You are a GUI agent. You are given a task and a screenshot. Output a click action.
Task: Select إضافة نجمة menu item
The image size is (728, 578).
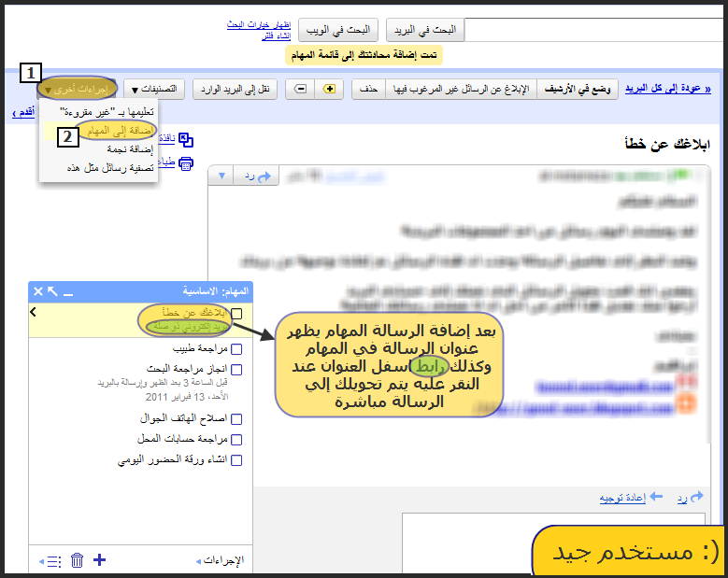tap(99, 148)
